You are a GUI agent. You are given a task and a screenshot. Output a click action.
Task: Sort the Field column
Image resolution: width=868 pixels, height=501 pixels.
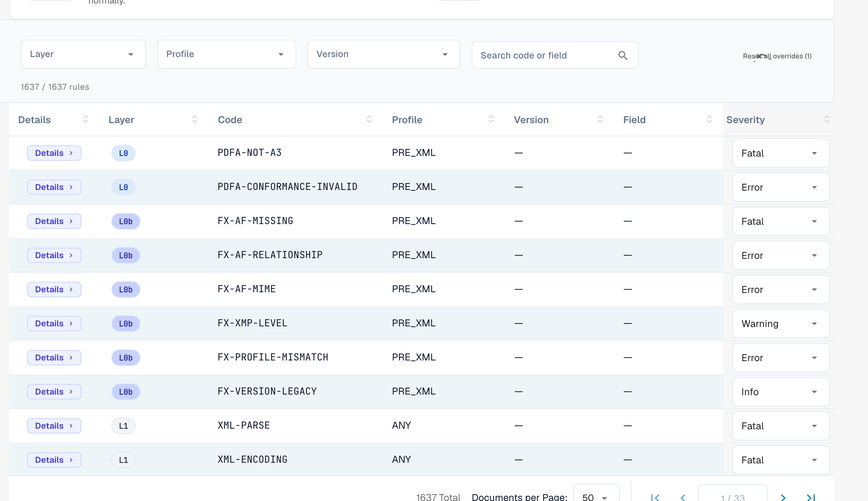click(x=709, y=119)
